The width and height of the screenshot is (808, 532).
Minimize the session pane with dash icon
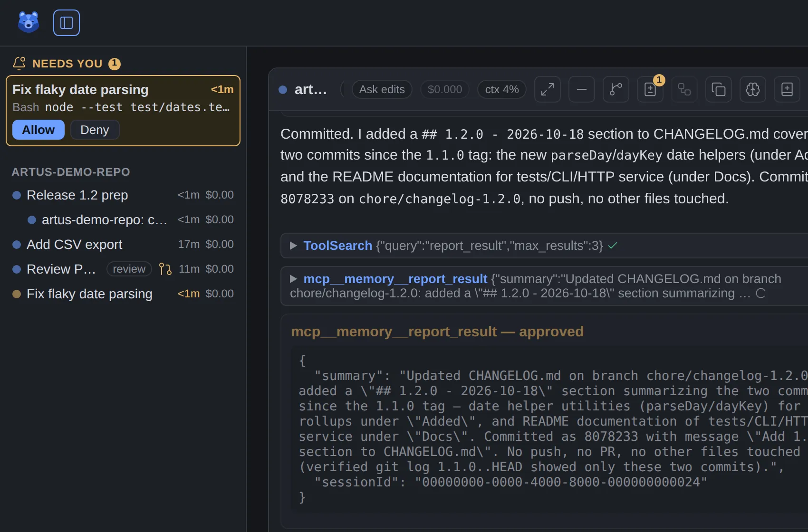(x=582, y=89)
